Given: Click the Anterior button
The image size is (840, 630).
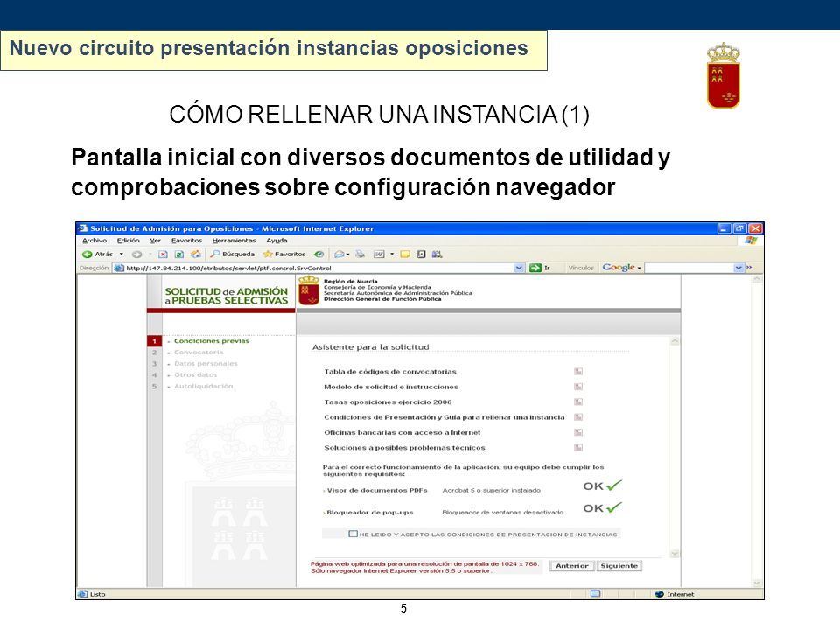Looking at the screenshot, I should tap(572, 566).
